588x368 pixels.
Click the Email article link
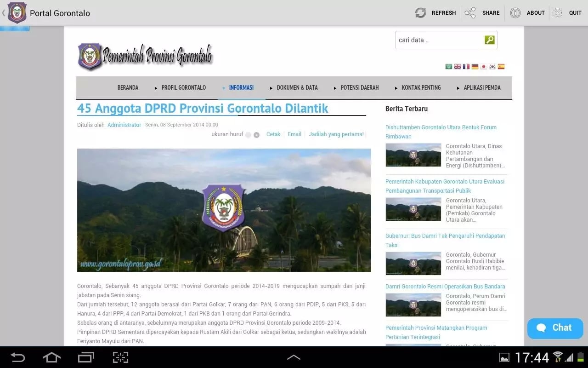point(294,134)
